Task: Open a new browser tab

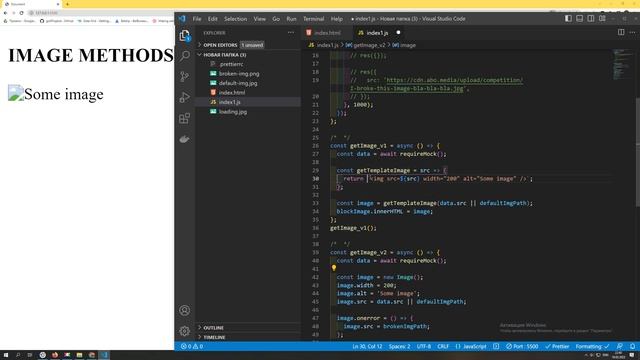Action: (x=67, y=4)
